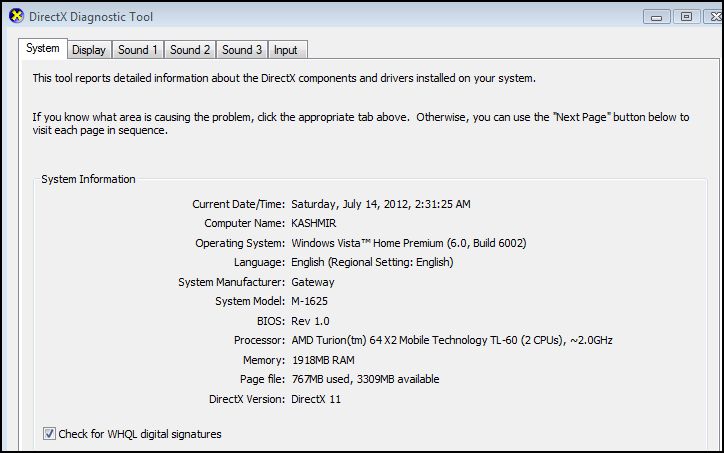Click the computer name KASHMIR

(316, 223)
